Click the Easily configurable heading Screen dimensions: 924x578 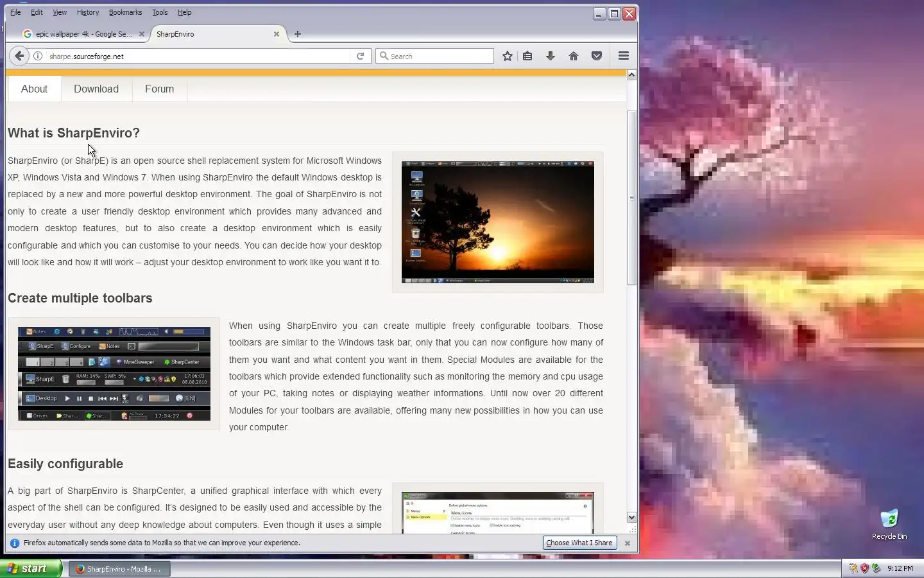[65, 464]
